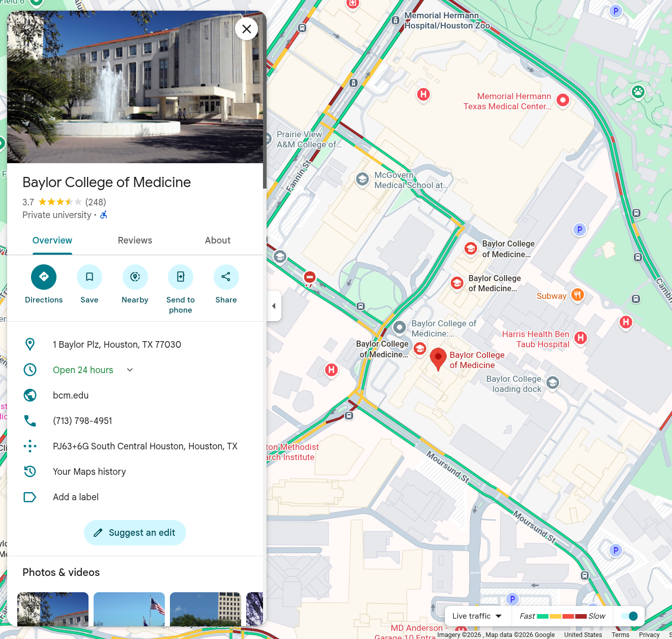Click the phone icon beside the number
Image resolution: width=672 pixels, height=639 pixels.
(x=30, y=421)
